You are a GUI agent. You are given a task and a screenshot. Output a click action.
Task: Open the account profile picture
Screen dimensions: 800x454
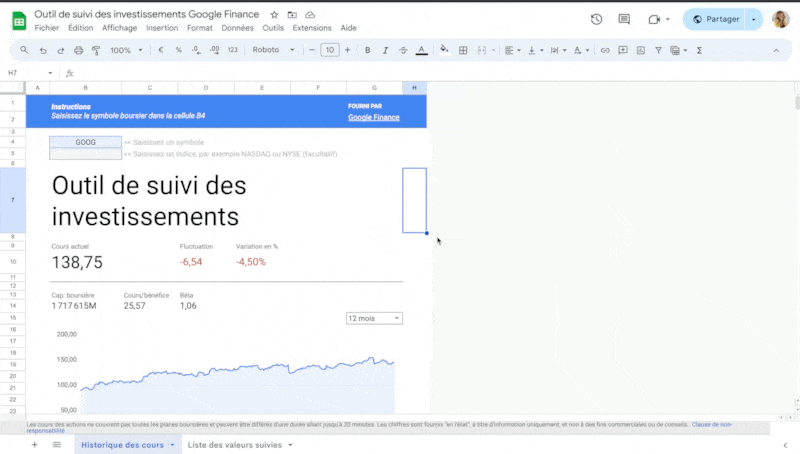point(781,19)
